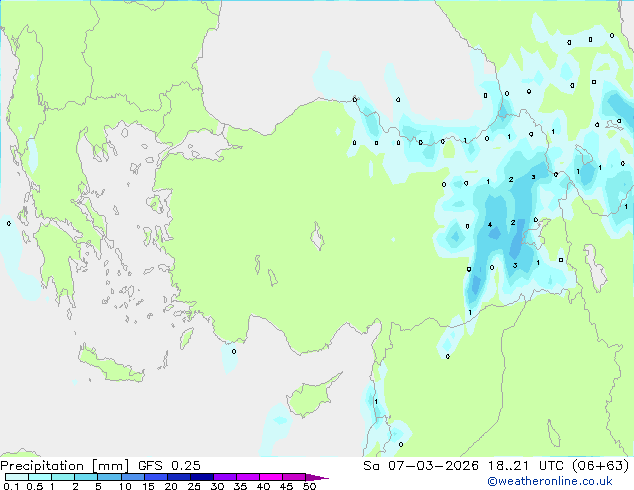The image size is (634, 490).
Task: Select the 25–30 mm navy swatch
Action: pos(202,477)
